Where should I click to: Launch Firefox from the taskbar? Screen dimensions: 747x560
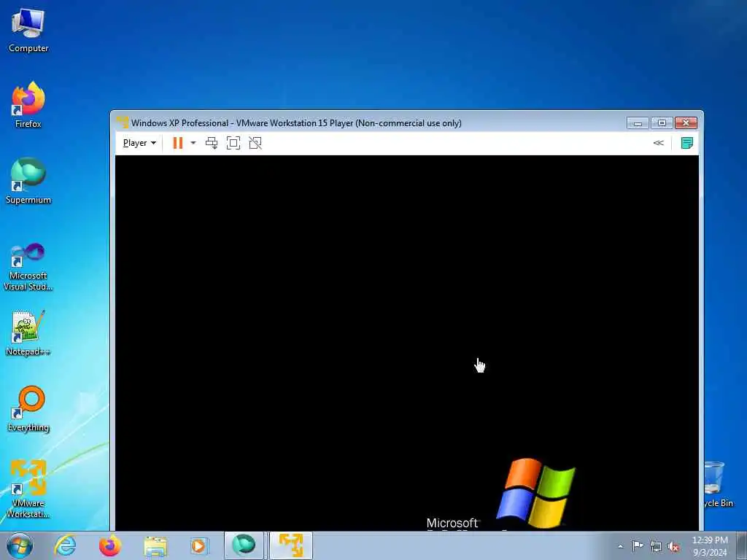tap(109, 545)
